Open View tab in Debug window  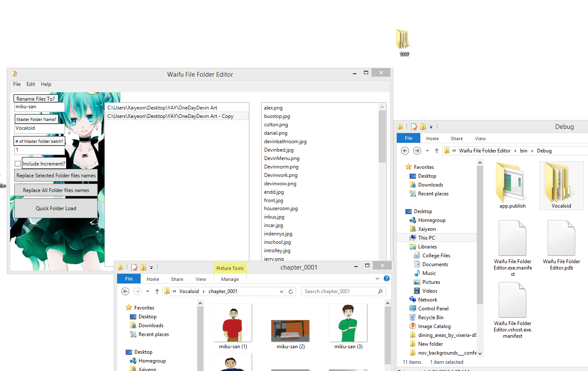[480, 139]
